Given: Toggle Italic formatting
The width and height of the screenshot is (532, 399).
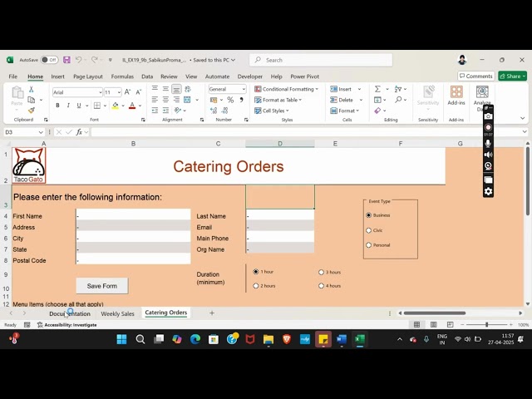Looking at the screenshot, I should tap(68, 106).
